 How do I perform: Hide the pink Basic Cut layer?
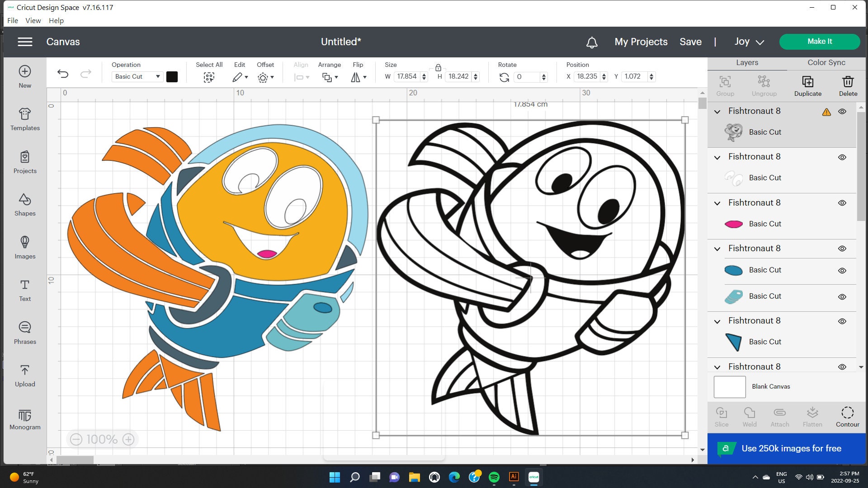click(842, 224)
